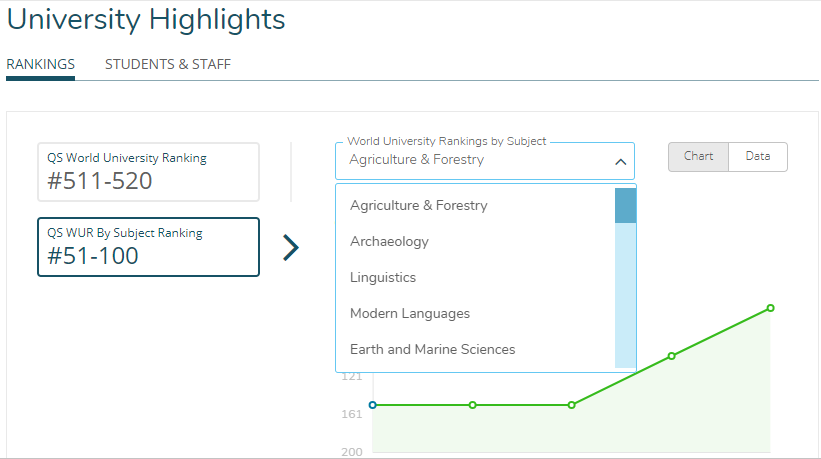Switch to Chart view
This screenshot has height=459, width=821.
coord(698,156)
